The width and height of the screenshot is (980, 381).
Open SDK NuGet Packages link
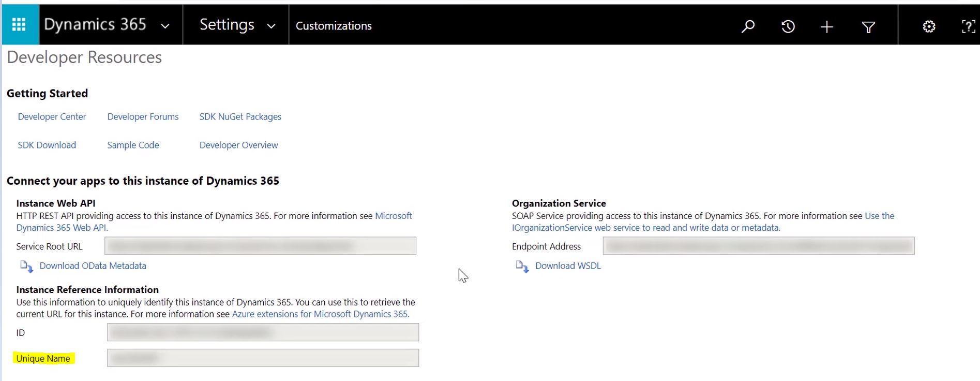click(240, 117)
